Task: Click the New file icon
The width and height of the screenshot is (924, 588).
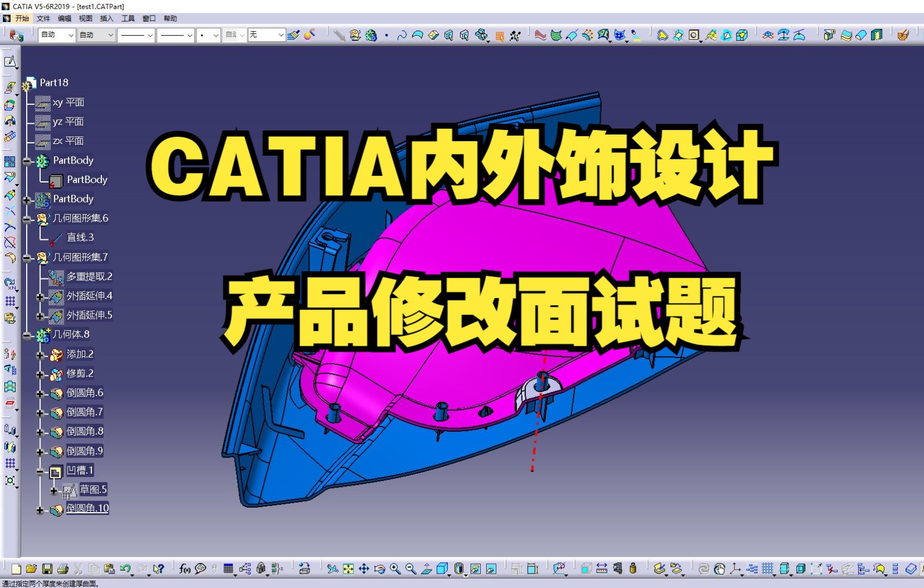Action: click(16, 569)
